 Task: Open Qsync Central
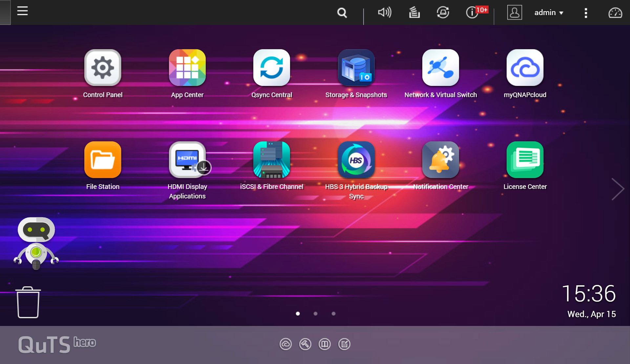(x=271, y=68)
